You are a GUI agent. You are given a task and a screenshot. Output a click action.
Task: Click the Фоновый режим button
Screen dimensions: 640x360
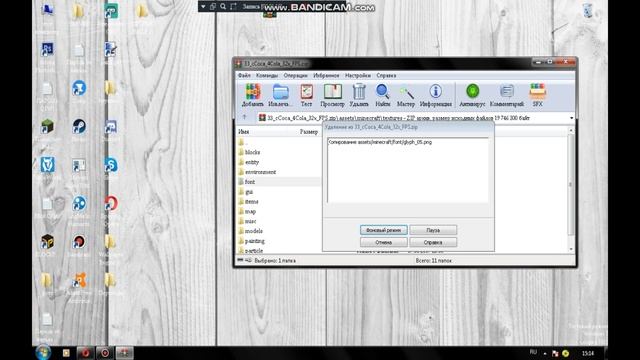click(384, 230)
